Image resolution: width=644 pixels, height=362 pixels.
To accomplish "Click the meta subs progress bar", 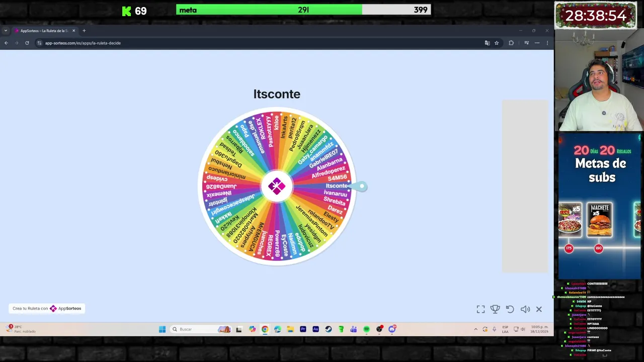I will (x=303, y=10).
